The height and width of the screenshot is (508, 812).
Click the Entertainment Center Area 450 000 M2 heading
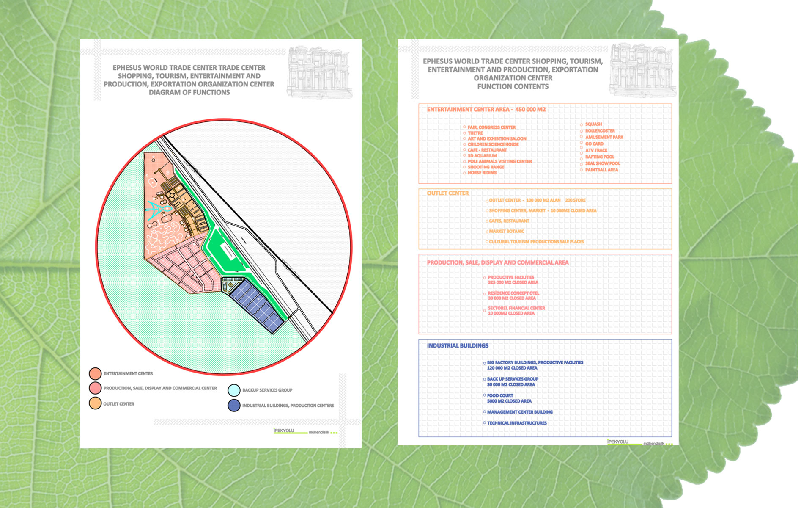pos(486,110)
